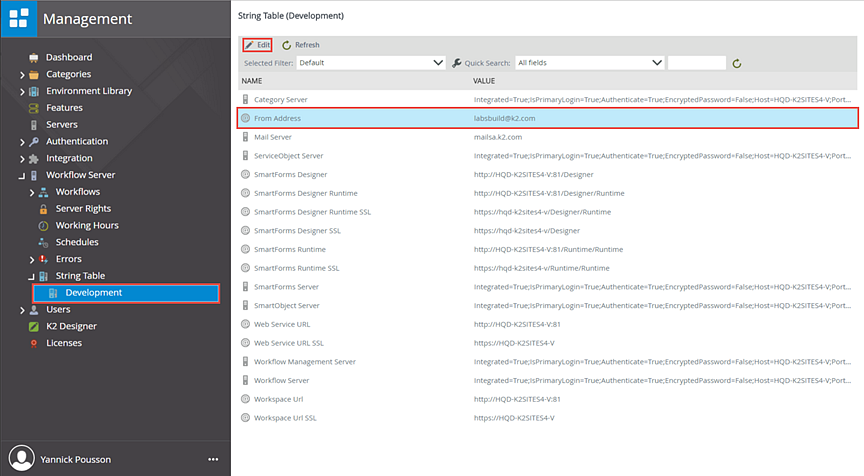Click the Errors warning icon

[44, 259]
